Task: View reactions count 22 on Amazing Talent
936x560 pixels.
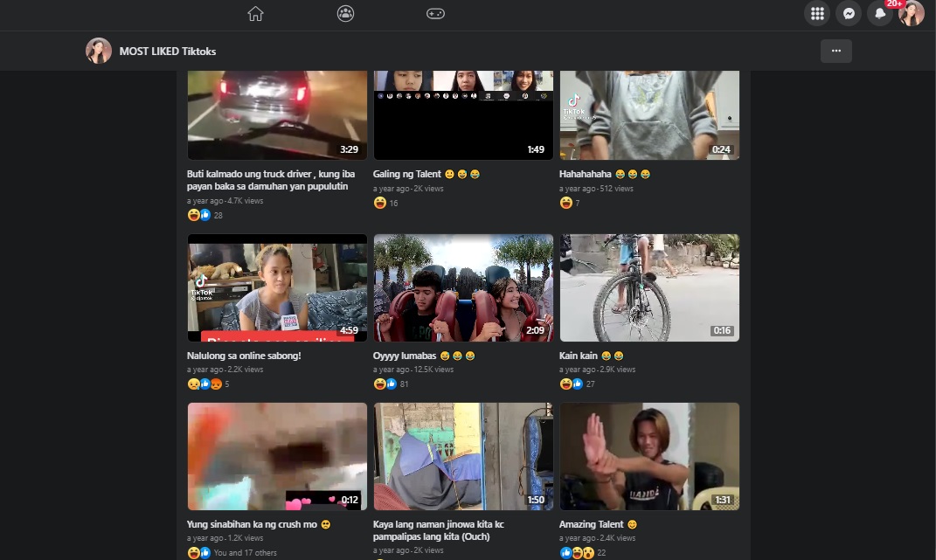Action: [583, 553]
